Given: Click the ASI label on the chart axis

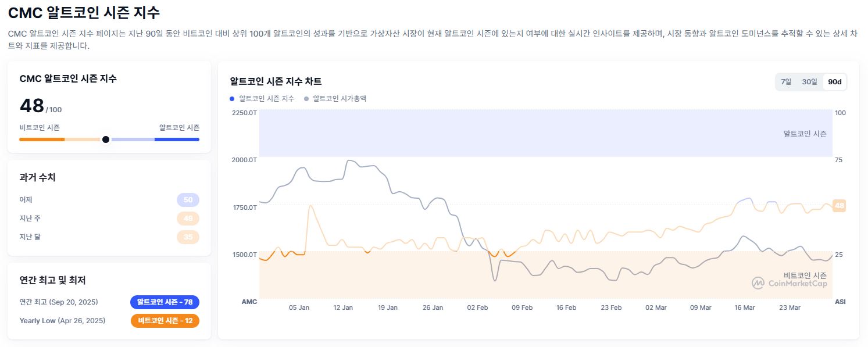Looking at the screenshot, I should [840, 302].
